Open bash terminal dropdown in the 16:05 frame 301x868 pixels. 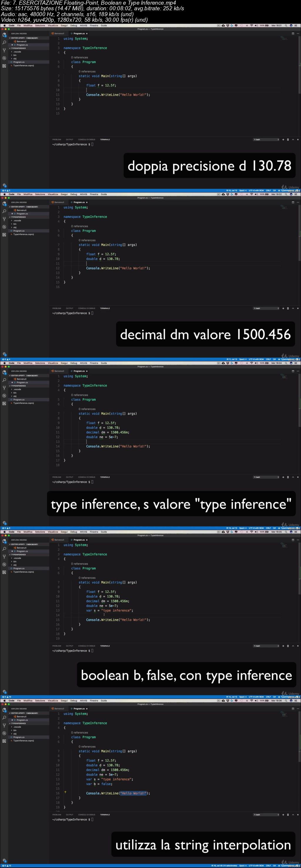click(x=267, y=646)
